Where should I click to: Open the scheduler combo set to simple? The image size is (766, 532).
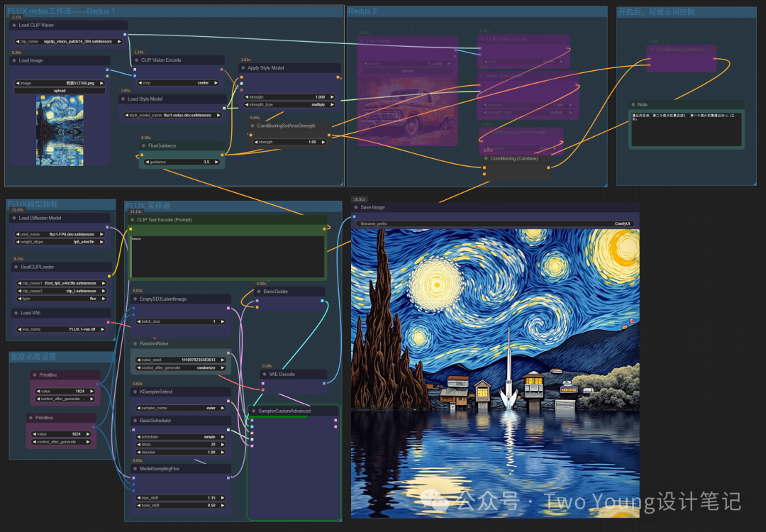(x=181, y=437)
